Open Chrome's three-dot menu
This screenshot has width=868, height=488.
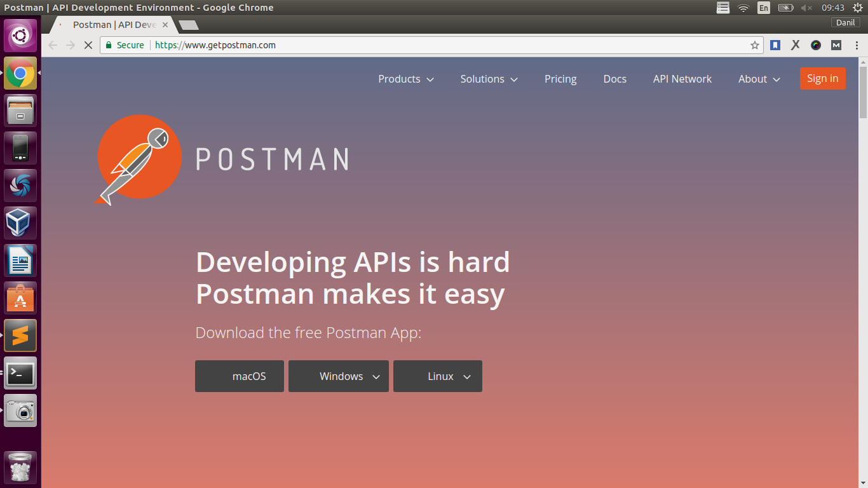(x=856, y=45)
